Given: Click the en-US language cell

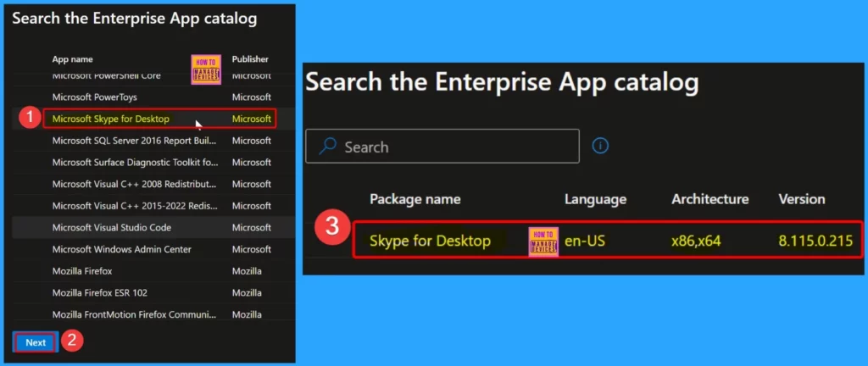Looking at the screenshot, I should coord(586,241).
